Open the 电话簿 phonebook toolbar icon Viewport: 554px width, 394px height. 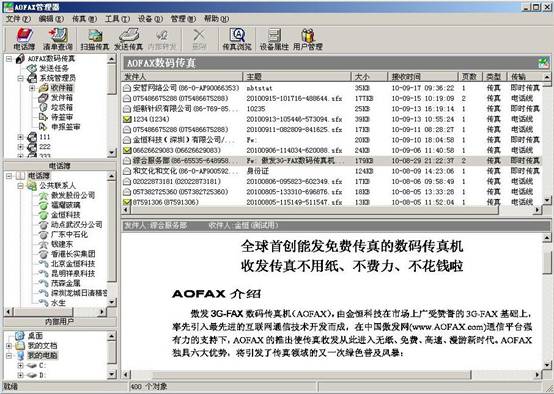click(x=24, y=39)
